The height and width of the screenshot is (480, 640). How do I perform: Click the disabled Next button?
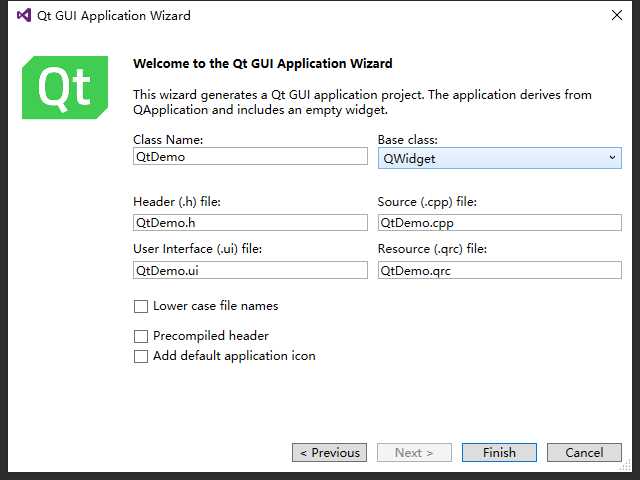(x=414, y=452)
